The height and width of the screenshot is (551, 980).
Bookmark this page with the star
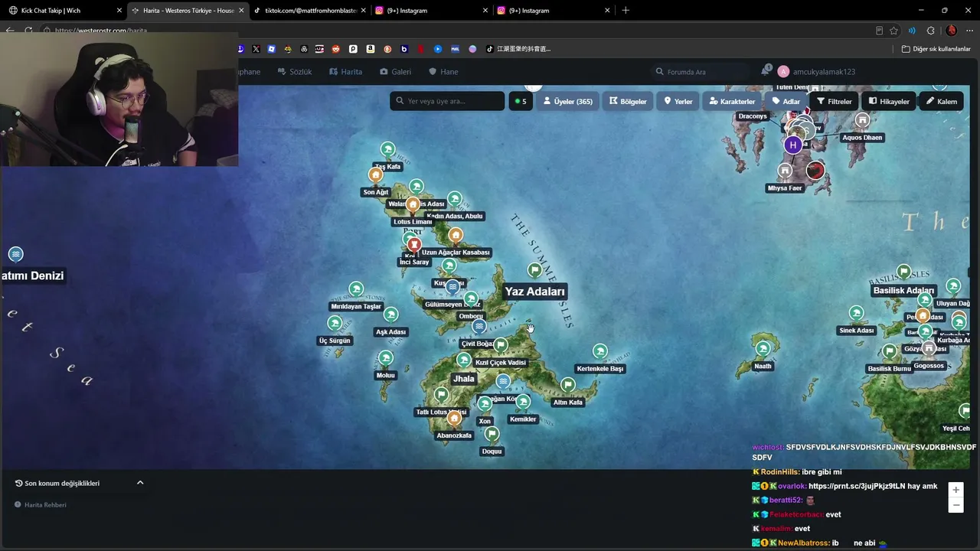coord(893,31)
